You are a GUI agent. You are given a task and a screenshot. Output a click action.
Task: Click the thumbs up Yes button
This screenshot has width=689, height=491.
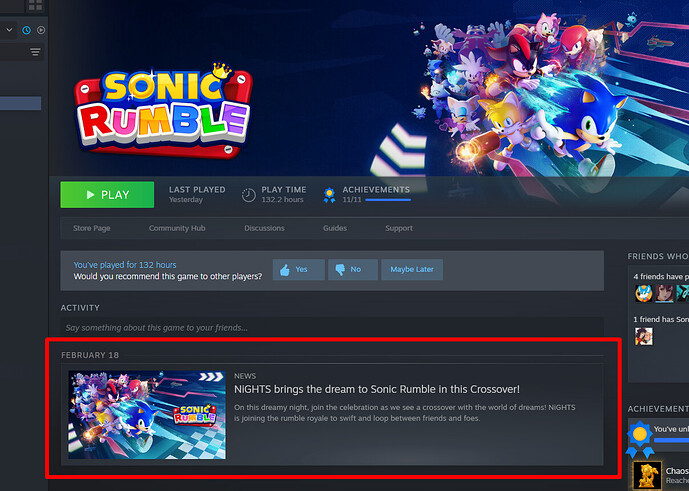[x=298, y=270]
